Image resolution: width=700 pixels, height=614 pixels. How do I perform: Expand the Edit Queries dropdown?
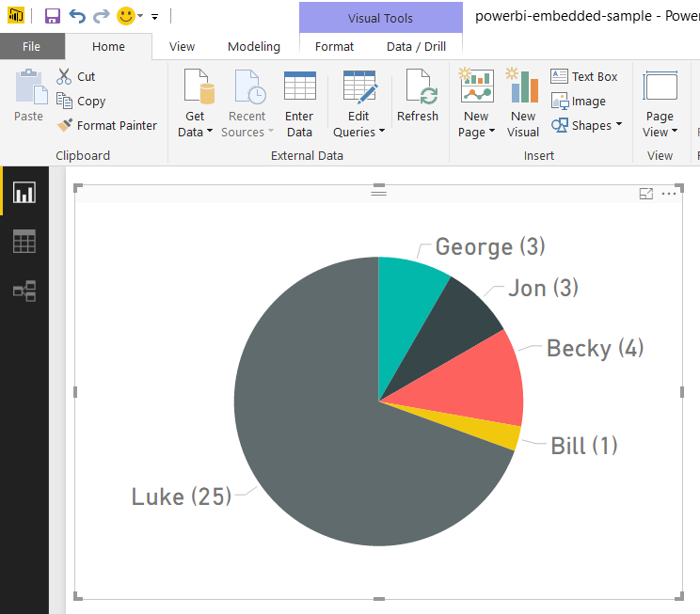[x=358, y=133]
